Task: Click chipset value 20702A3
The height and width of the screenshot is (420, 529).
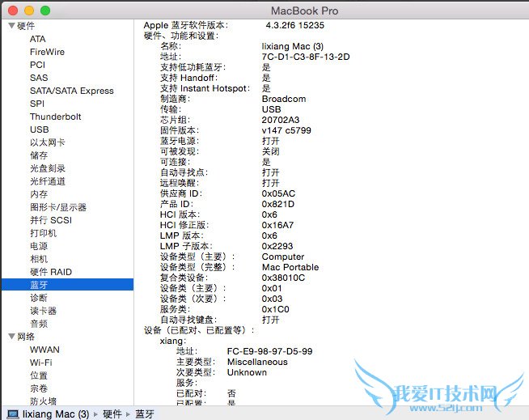Action: point(281,120)
